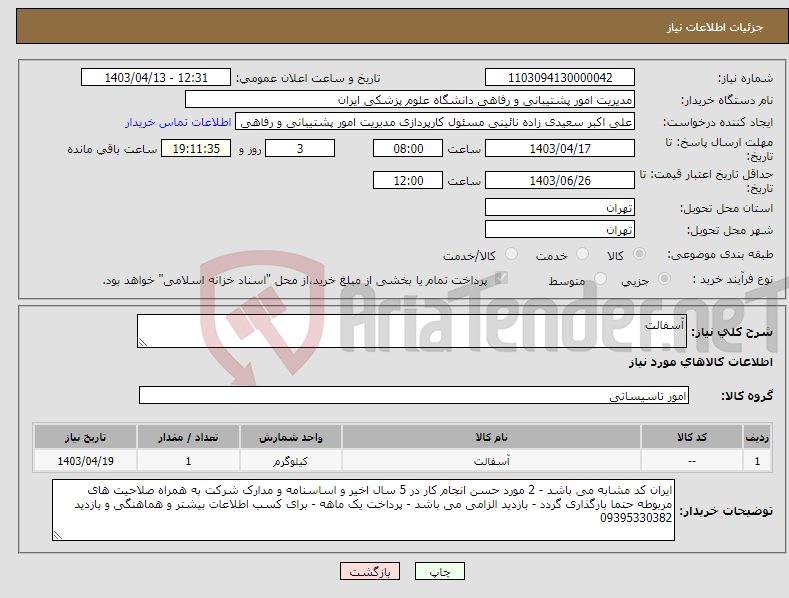Click the price validity time 12:00
Screen dimensions: 789x598
(408, 180)
